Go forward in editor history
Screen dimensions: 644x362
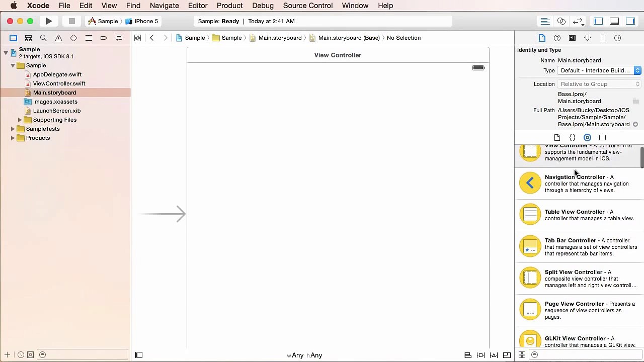click(x=165, y=38)
